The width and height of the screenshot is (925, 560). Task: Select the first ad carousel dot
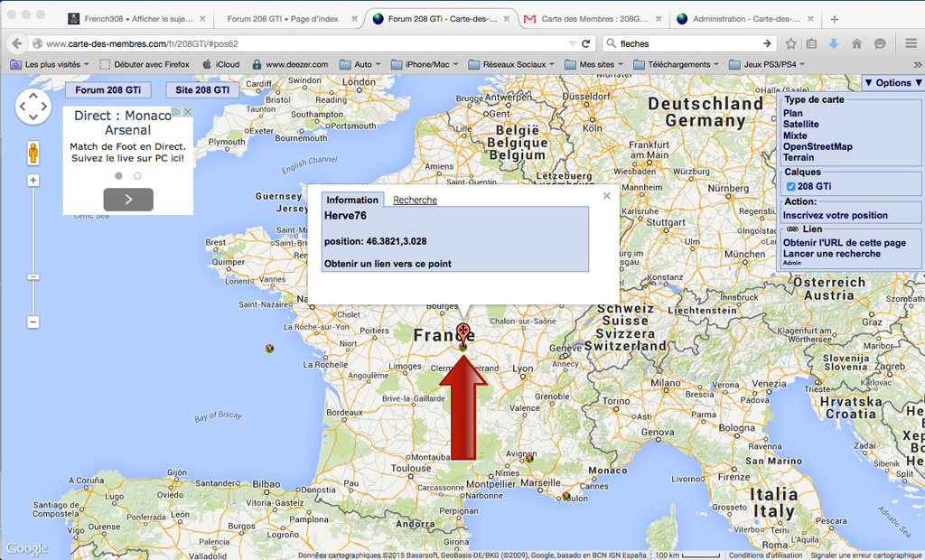[119, 176]
